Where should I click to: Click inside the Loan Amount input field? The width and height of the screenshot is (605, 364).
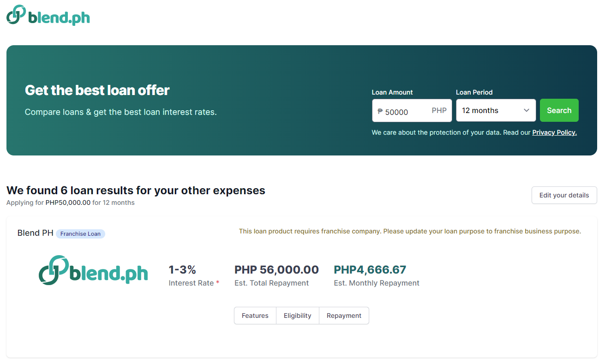(x=406, y=110)
